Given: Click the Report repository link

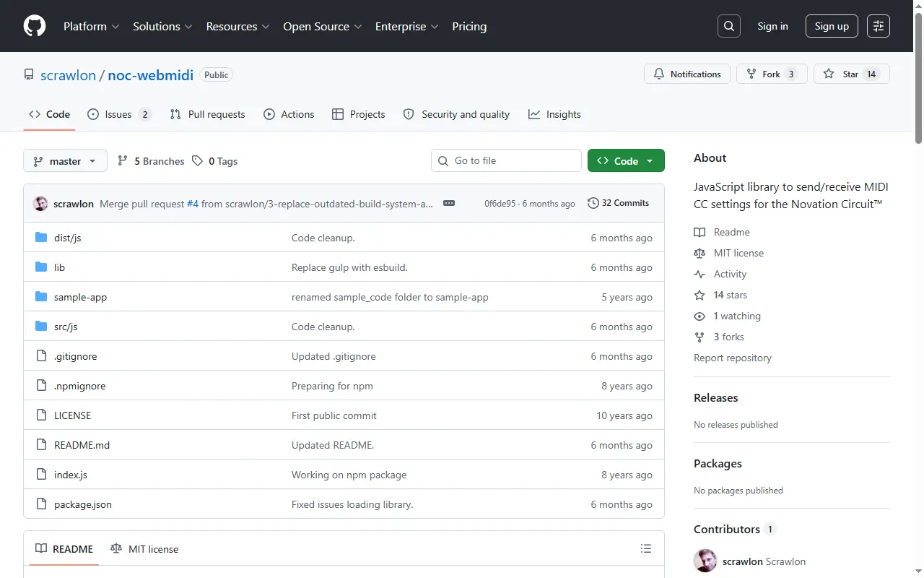Looking at the screenshot, I should pos(733,358).
